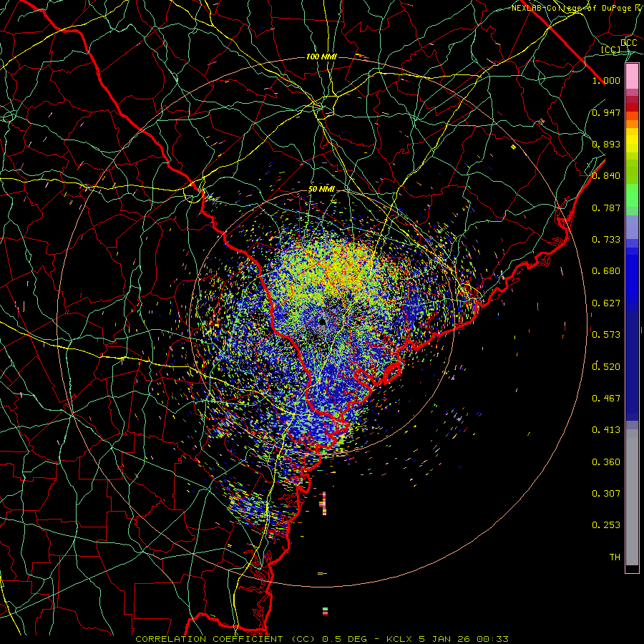Select the 0.573 legend value
Viewport: 644px width, 644px height.
point(606,335)
